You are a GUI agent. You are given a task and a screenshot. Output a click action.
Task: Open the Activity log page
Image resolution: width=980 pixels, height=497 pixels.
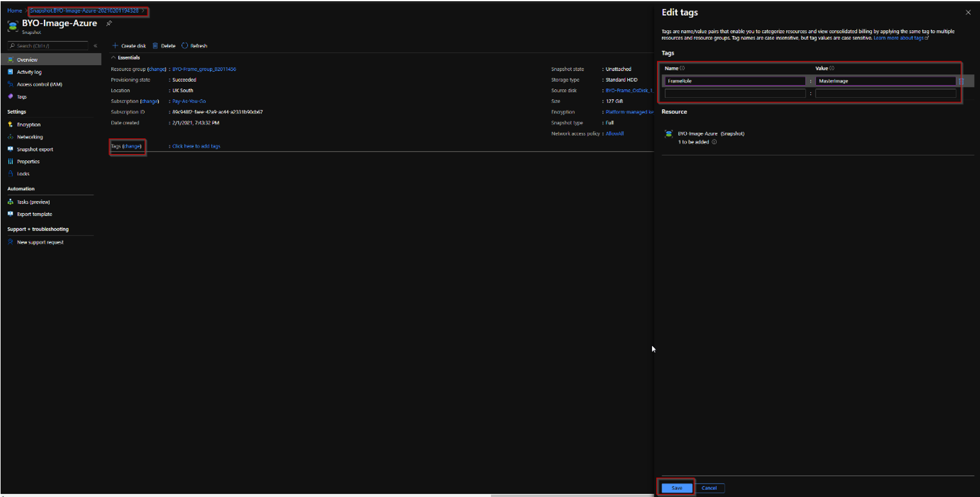click(x=29, y=72)
